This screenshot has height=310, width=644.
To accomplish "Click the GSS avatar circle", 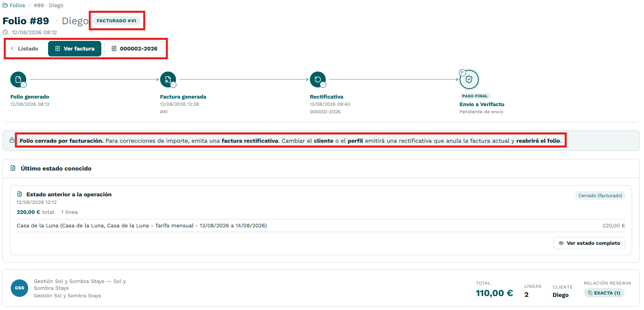I will [19, 288].
